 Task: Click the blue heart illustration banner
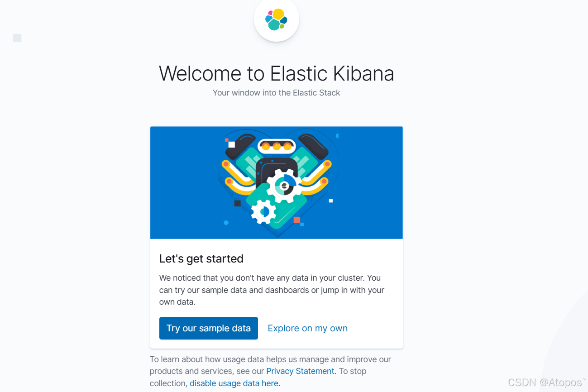tap(277, 183)
